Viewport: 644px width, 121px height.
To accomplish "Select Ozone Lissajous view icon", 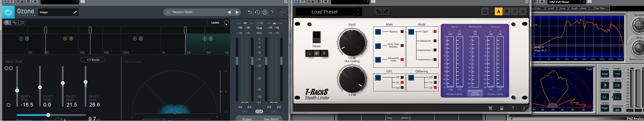I will tap(14, 23).
